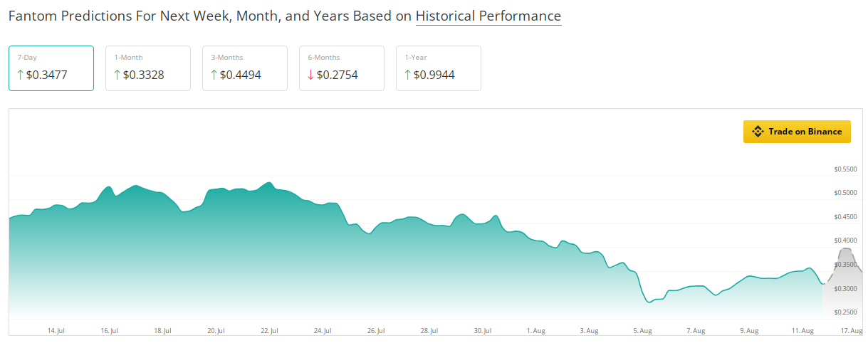Click the 14. Jul date label on the axis
Screen dimensions: 868x343
pos(56,331)
